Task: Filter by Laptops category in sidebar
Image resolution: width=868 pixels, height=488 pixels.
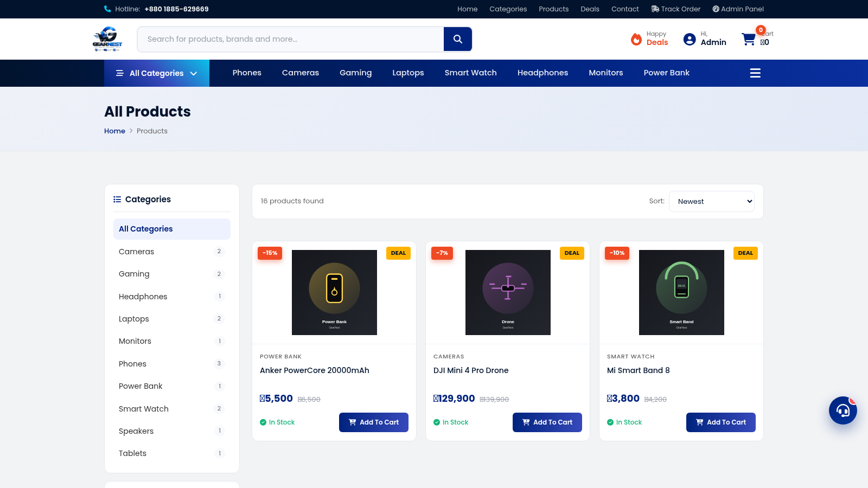Action: [x=172, y=319]
